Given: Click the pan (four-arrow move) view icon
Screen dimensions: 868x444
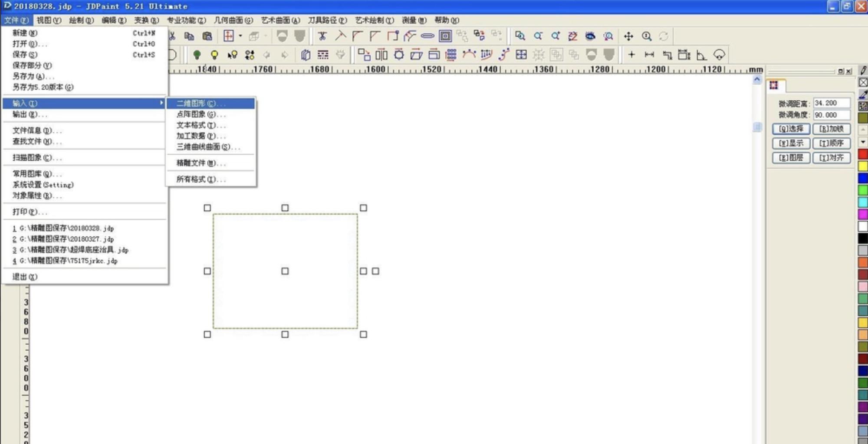Looking at the screenshot, I should [628, 36].
